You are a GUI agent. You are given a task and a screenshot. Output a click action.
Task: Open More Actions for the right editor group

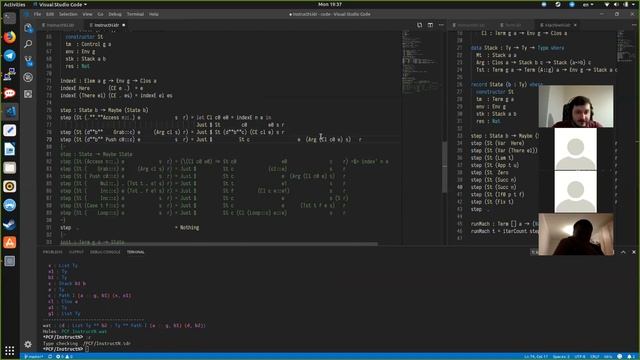(x=633, y=25)
